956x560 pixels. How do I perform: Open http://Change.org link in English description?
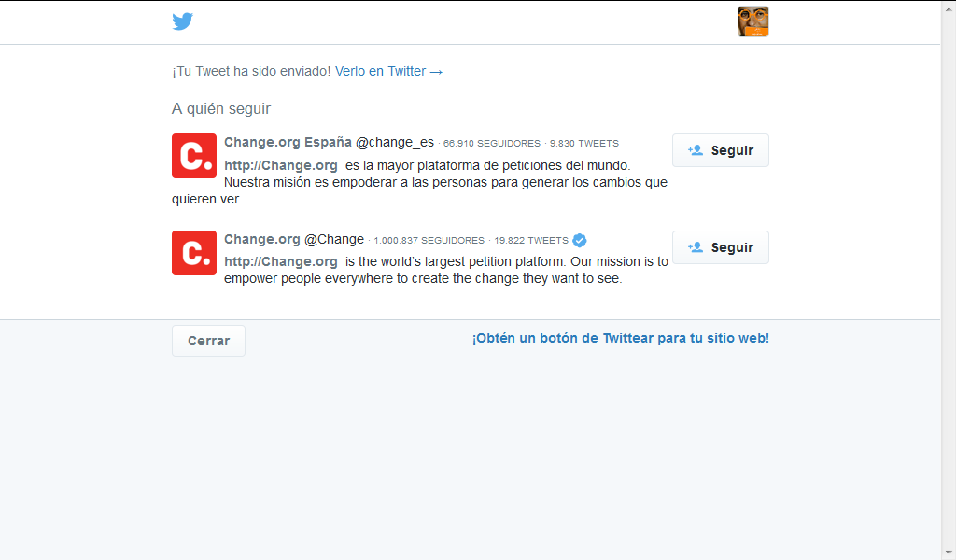coord(280,261)
